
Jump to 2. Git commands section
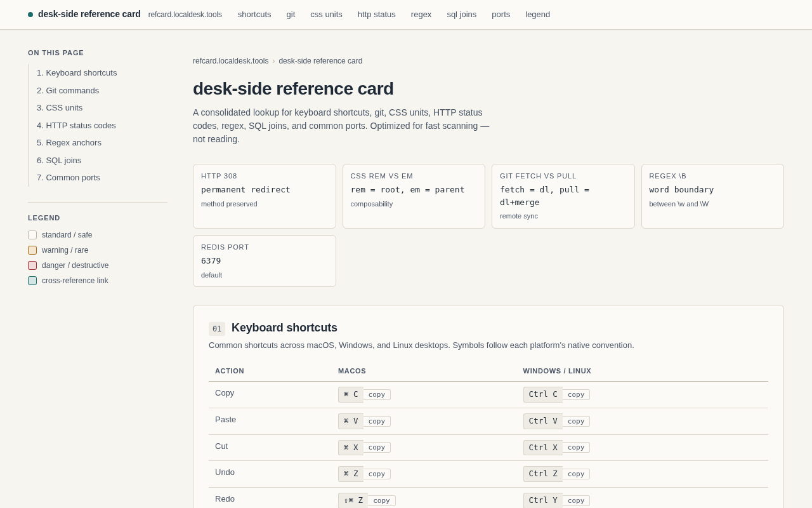coord(68,90)
